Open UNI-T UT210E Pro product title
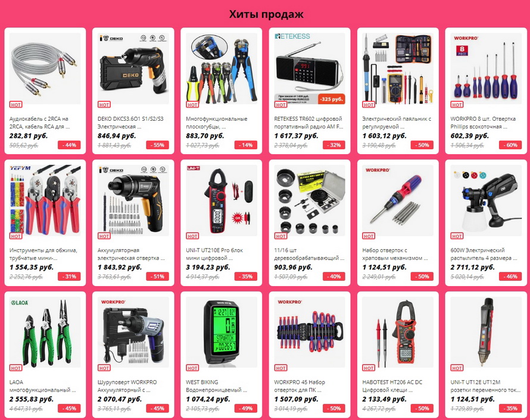Image resolution: width=530 pixels, height=420 pixels. click(x=214, y=254)
